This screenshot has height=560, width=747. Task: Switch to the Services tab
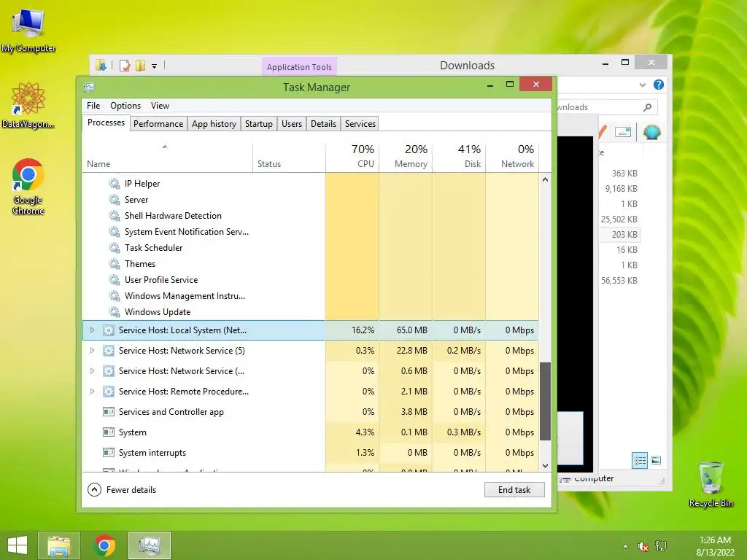point(360,124)
